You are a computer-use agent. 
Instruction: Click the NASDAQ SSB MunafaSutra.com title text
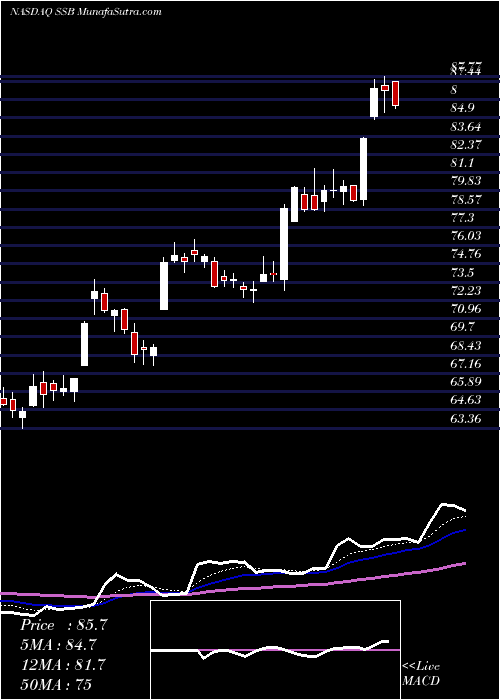click(x=85, y=12)
